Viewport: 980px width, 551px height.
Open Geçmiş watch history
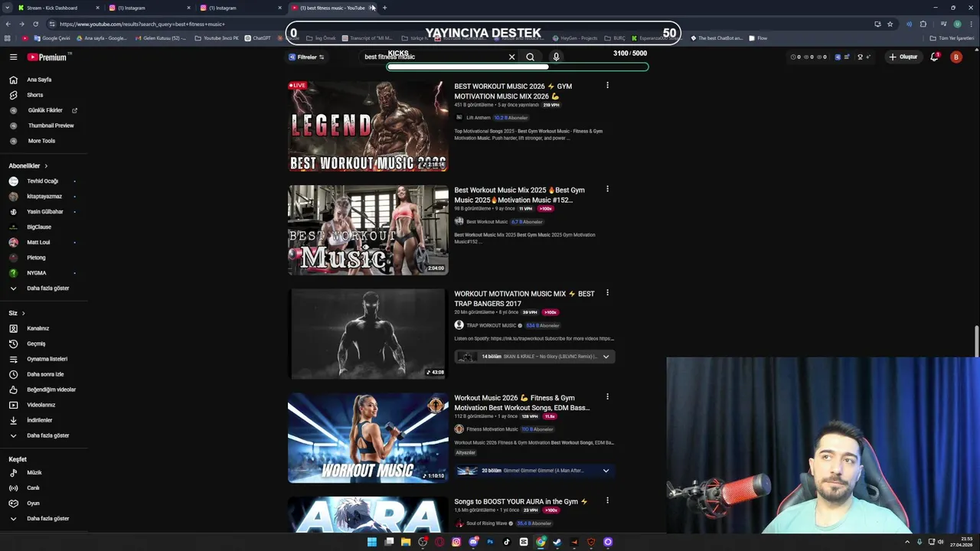(x=36, y=344)
